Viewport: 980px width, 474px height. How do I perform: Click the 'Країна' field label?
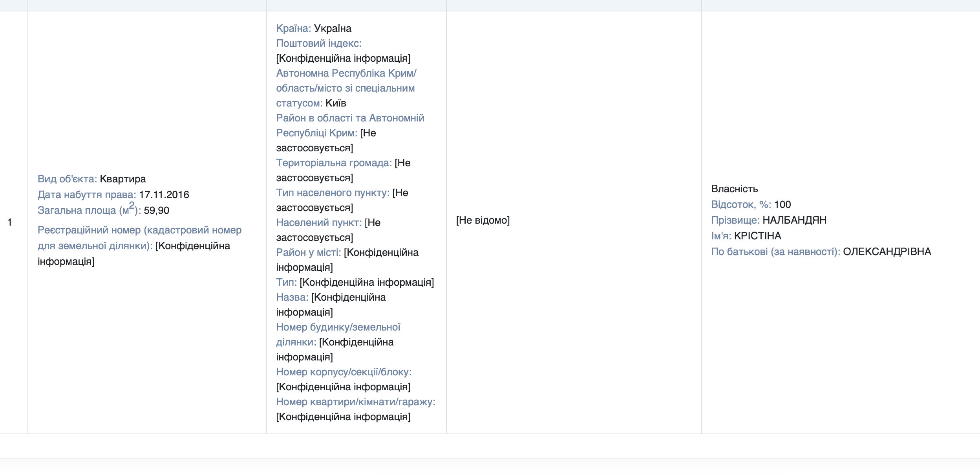pos(293,28)
